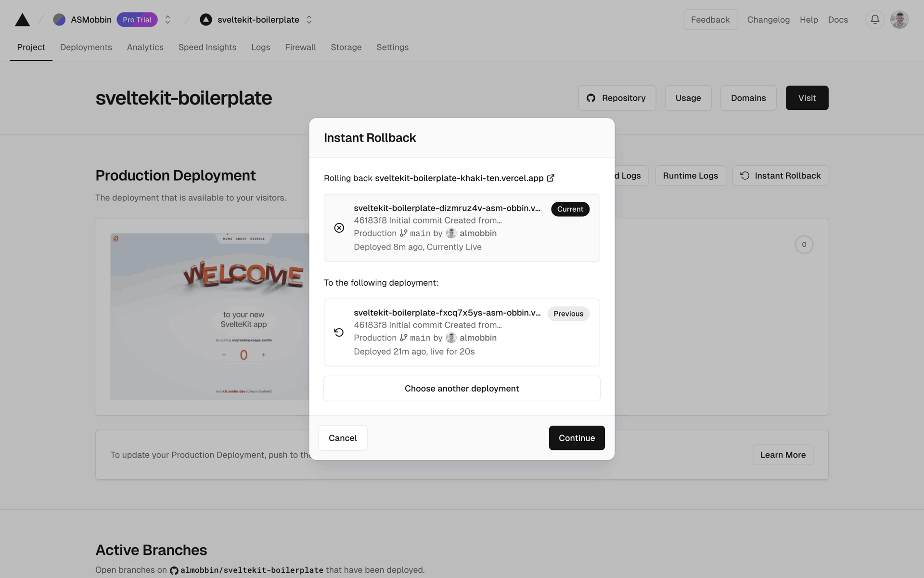
Task: Click the sveltekit-boilerplate-dizmruz4v deployment name
Action: (x=447, y=208)
